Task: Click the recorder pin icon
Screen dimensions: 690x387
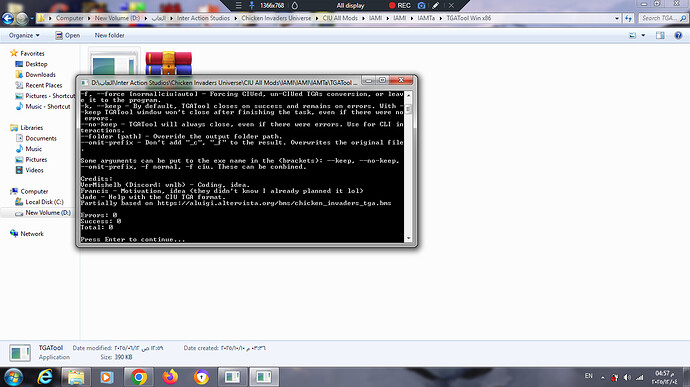Action: point(252,6)
